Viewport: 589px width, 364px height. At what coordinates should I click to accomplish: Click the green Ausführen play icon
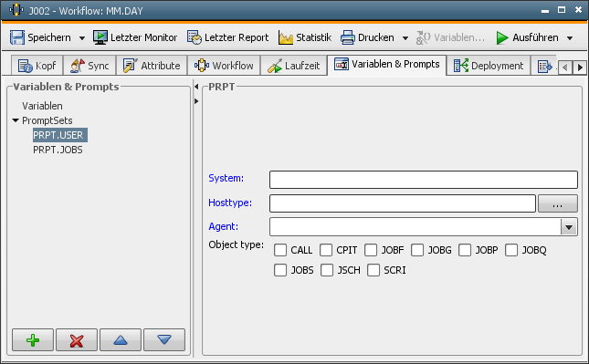pos(502,37)
